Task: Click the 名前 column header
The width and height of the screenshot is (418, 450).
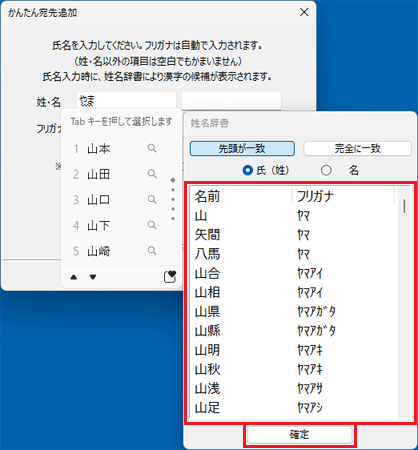Action: (241, 196)
